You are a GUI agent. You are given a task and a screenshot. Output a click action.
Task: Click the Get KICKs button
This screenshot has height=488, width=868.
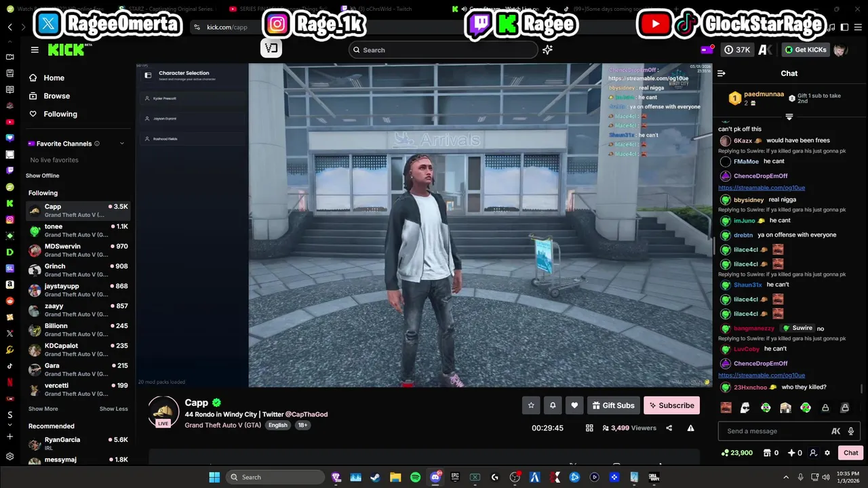click(806, 49)
